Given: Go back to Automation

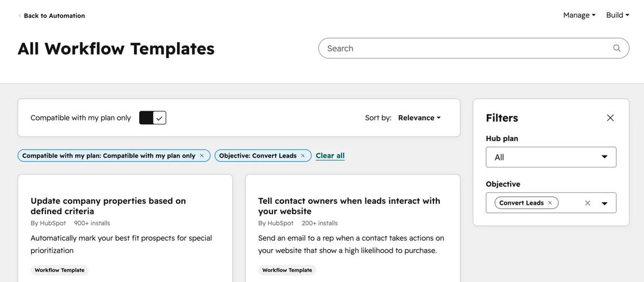Looking at the screenshot, I should 54,16.
